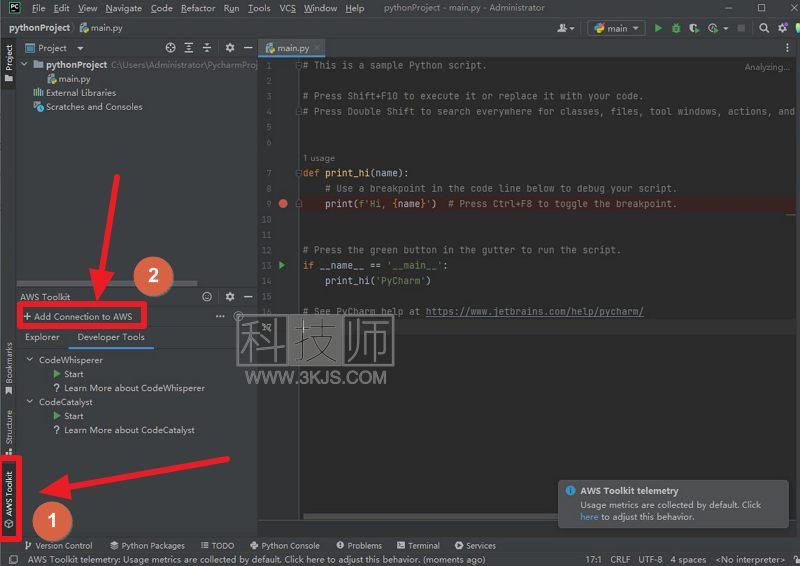Viewport: 800px width, 566px height.
Task: Open the AWS connection more-options ellipsis
Action: pos(220,316)
